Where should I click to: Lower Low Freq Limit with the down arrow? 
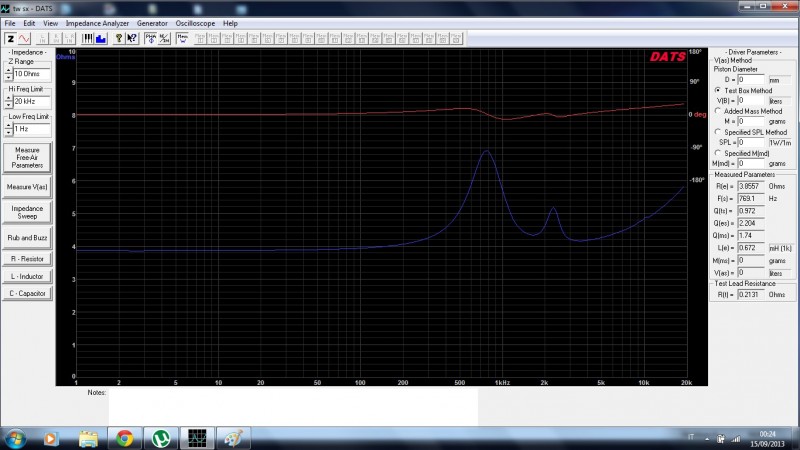click(x=8, y=132)
